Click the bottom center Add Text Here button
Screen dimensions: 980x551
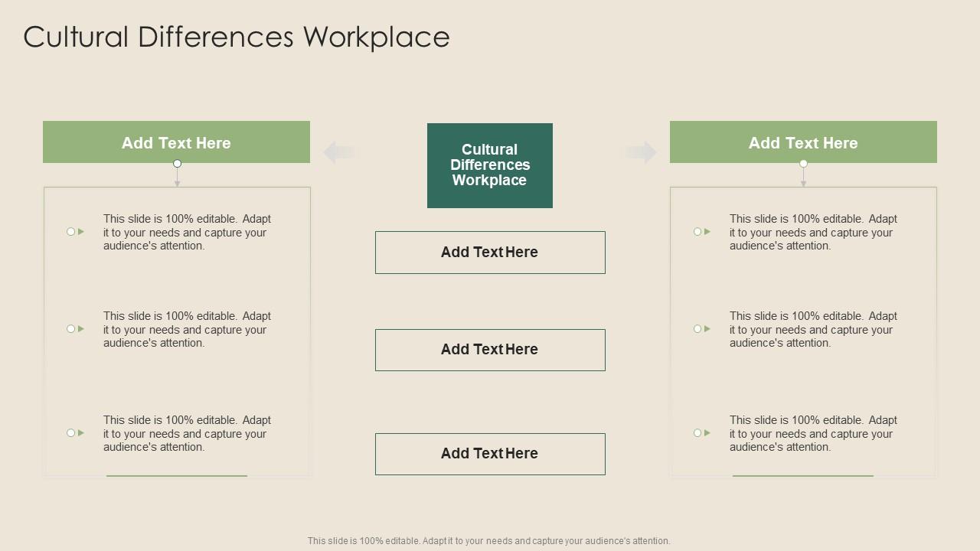[x=490, y=453]
